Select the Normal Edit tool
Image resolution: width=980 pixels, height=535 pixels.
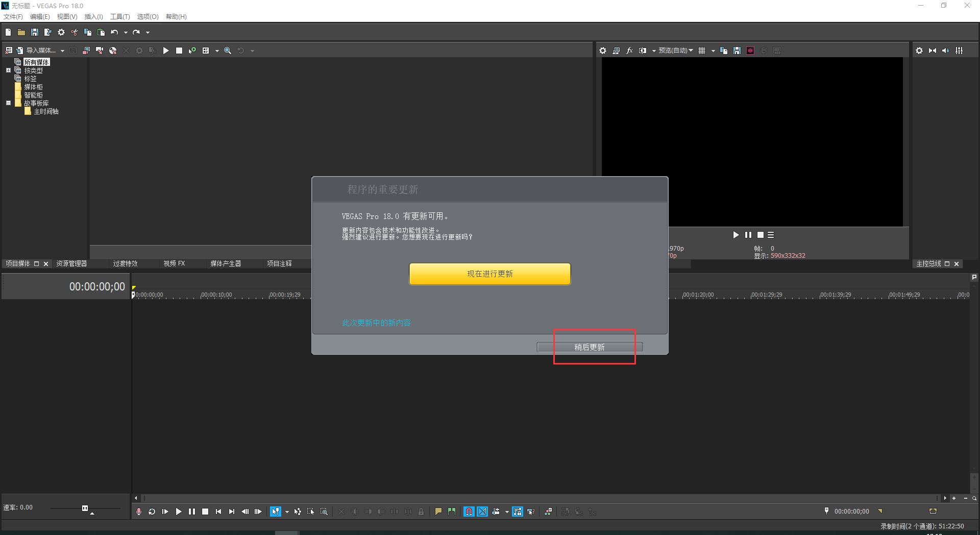(276, 512)
